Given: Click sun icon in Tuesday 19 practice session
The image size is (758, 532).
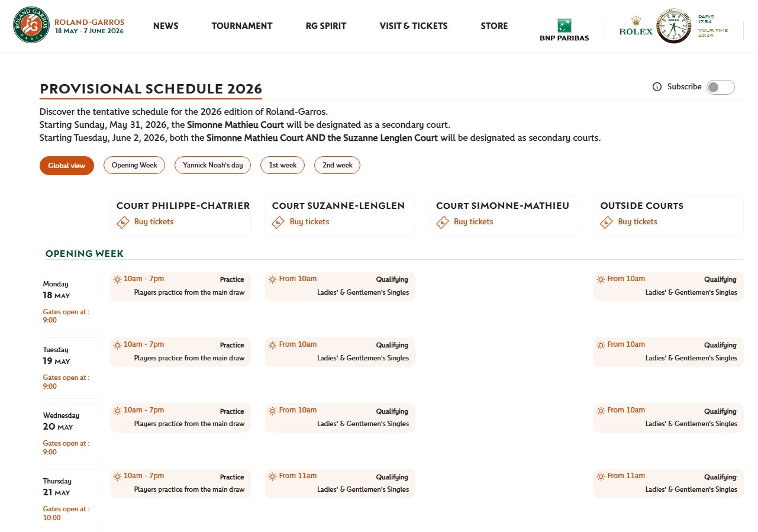Looking at the screenshot, I should click(117, 345).
